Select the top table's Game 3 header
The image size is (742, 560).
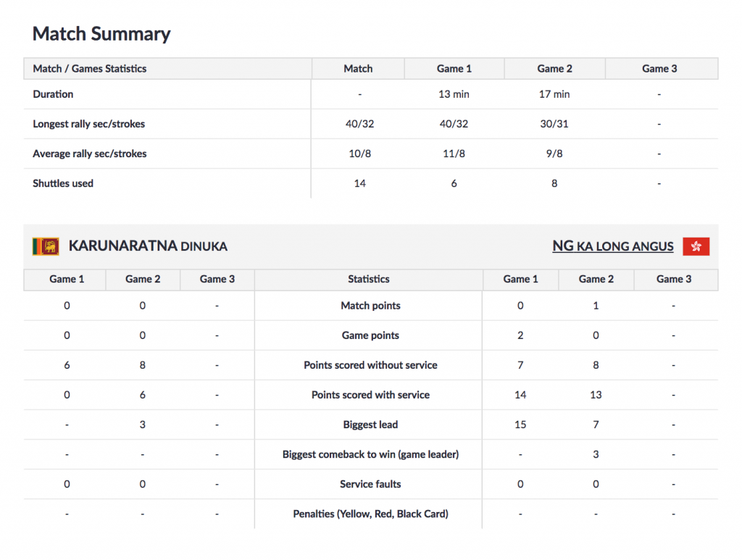point(659,69)
